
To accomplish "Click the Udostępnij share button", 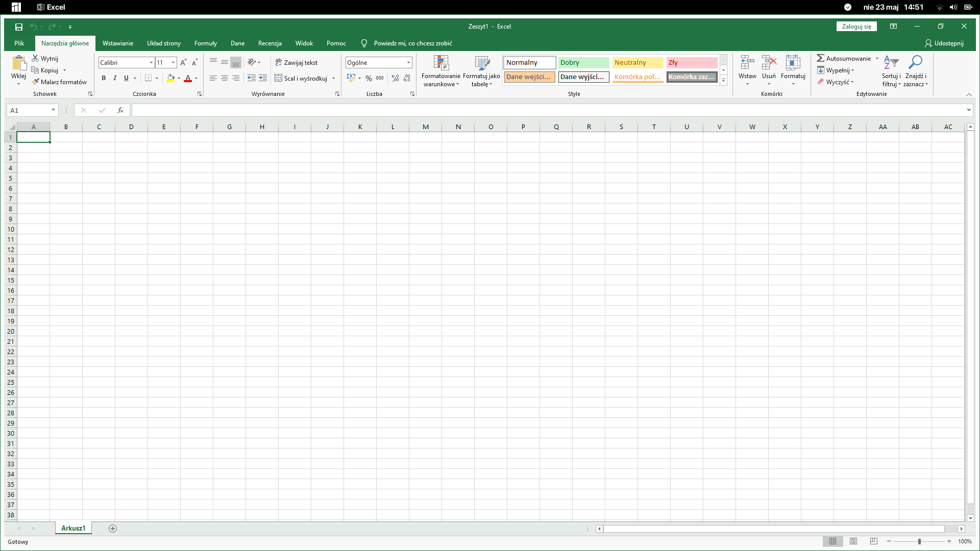I will point(944,43).
